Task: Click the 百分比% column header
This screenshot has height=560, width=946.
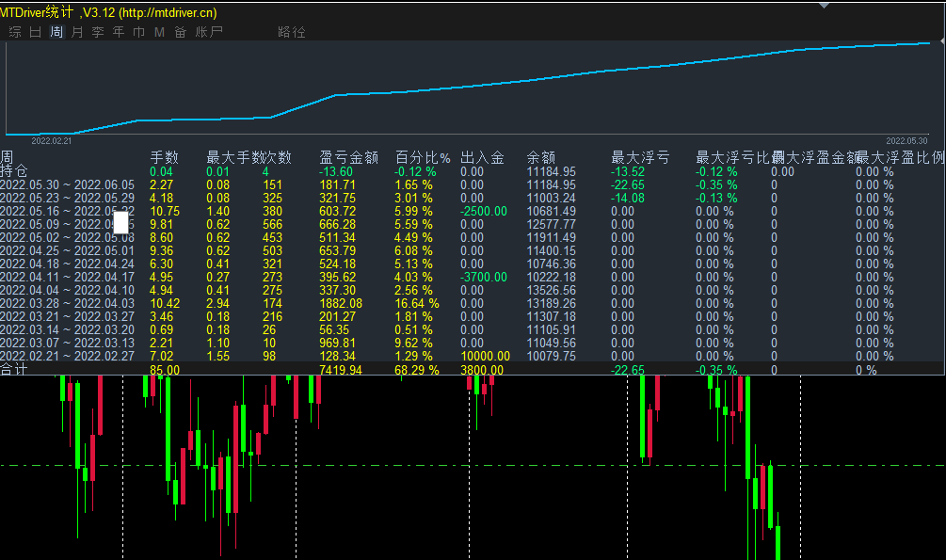Action: [x=423, y=157]
